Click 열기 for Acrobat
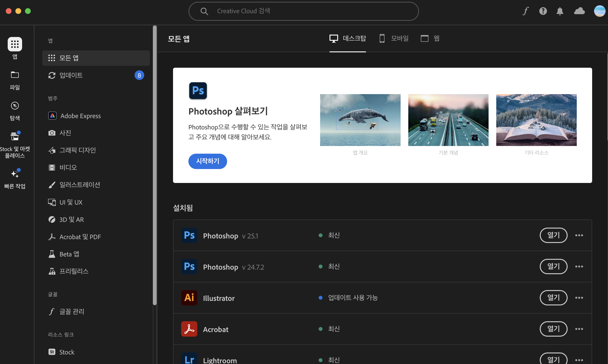 click(553, 329)
